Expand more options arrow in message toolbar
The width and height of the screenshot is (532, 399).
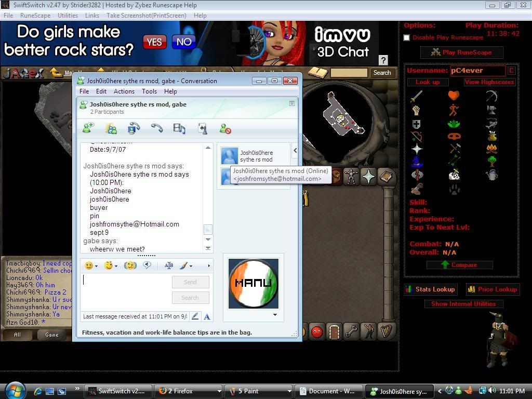[209, 265]
